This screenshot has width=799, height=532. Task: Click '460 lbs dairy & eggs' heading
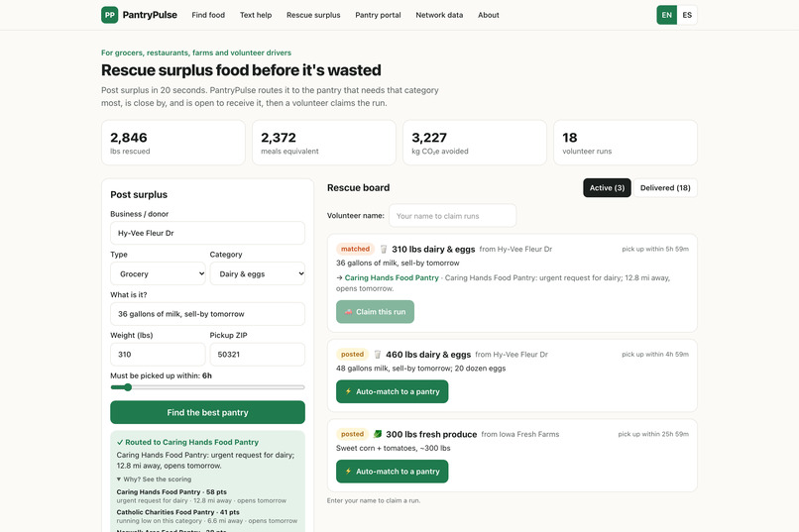click(x=428, y=355)
